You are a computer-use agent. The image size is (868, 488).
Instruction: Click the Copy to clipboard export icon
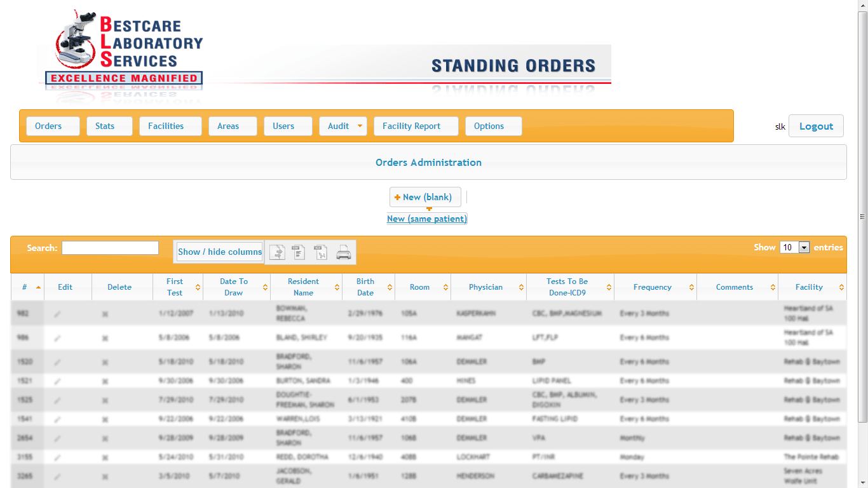click(277, 252)
